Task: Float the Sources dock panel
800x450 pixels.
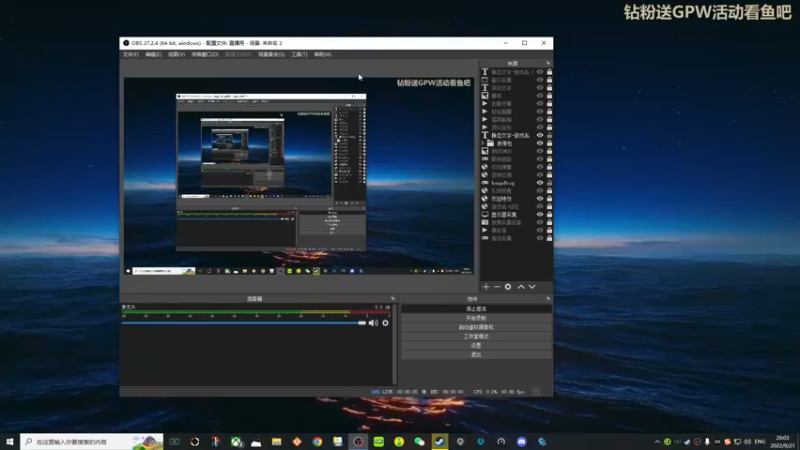Action: pos(548,63)
